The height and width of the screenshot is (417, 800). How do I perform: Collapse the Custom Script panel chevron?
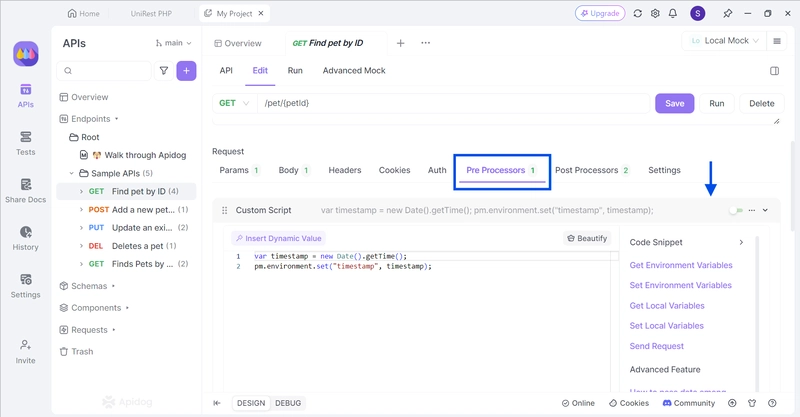point(765,210)
